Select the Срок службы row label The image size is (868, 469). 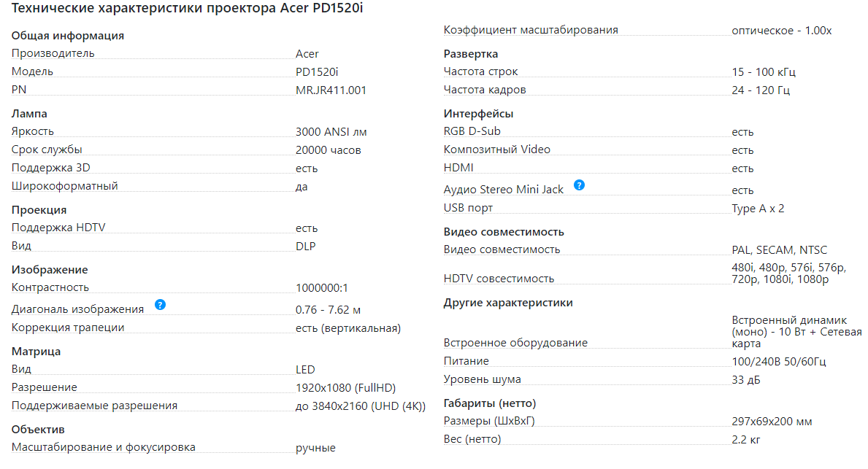click(47, 150)
